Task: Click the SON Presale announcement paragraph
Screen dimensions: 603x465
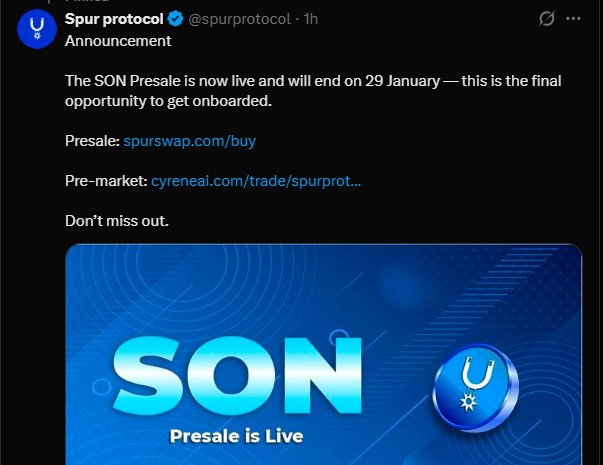Action: (x=300, y=81)
